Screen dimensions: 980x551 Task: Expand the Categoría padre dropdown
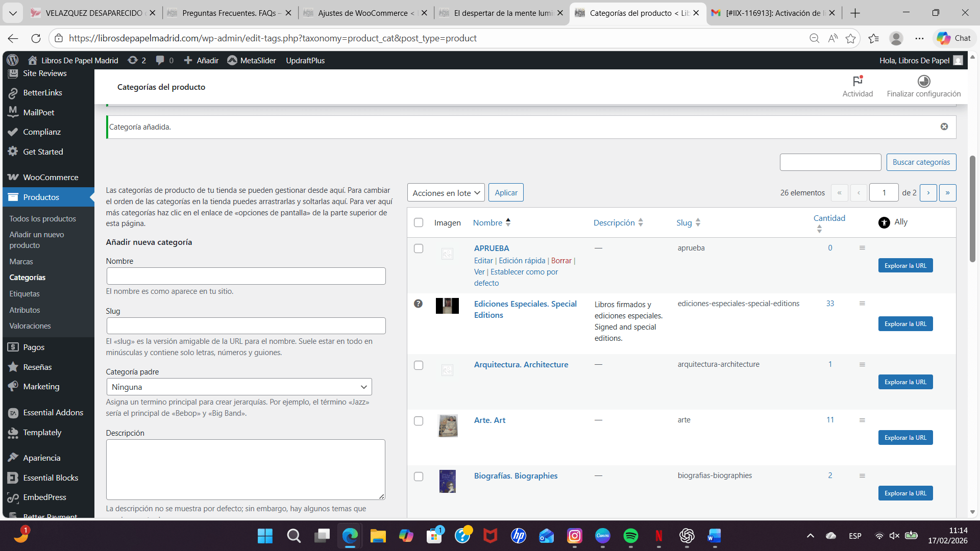click(239, 387)
